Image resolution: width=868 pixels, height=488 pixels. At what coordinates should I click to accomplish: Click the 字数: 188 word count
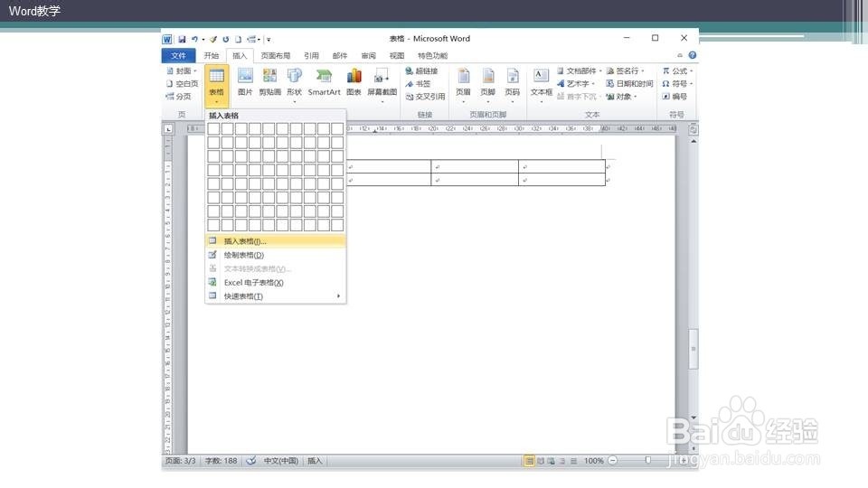tap(221, 460)
